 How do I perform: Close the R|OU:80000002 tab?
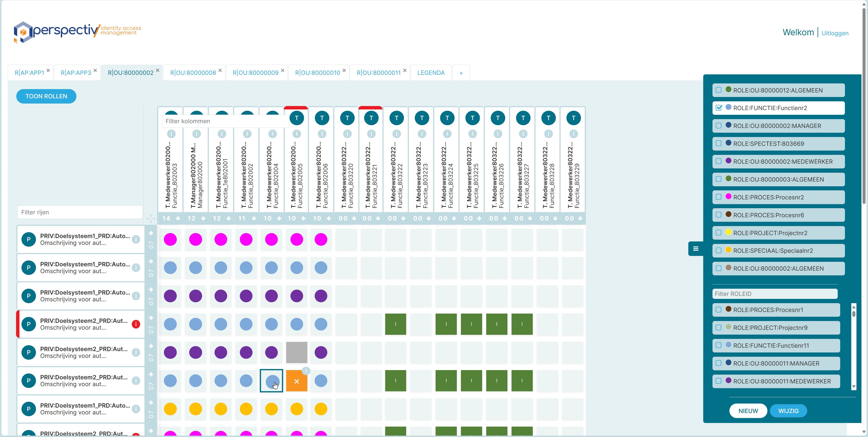[x=157, y=70]
